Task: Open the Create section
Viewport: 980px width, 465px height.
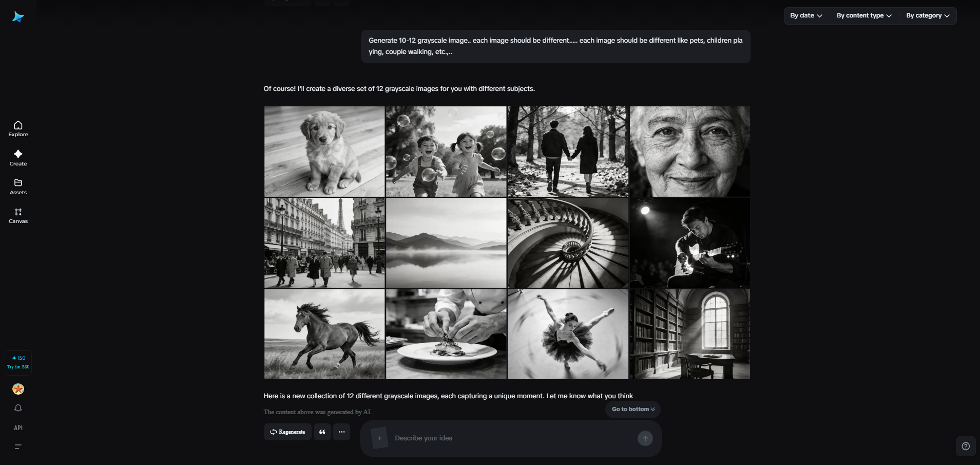Action: (18, 158)
